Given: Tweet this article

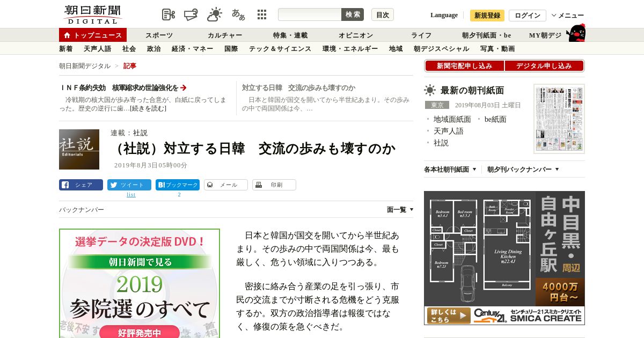Looking at the screenshot, I should coord(129,185).
